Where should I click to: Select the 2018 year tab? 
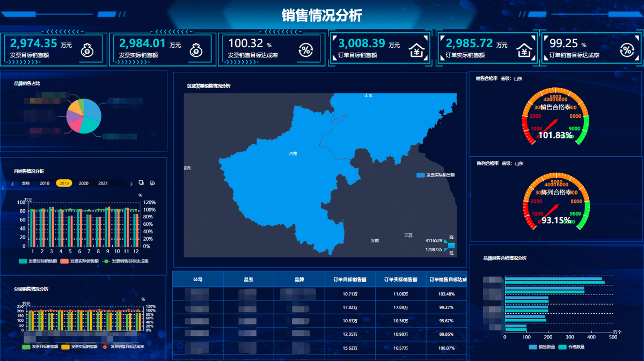click(x=45, y=183)
